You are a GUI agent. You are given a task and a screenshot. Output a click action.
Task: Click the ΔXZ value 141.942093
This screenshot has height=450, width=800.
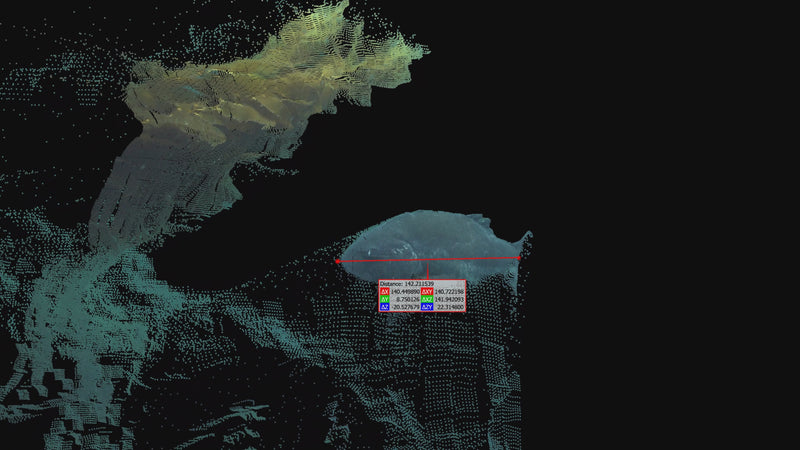tap(449, 299)
